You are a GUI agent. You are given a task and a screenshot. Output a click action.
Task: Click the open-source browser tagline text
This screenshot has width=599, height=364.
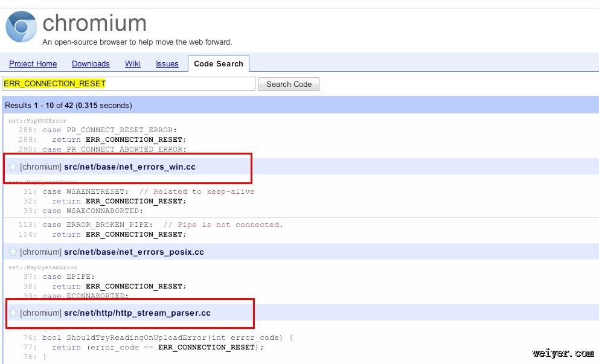[x=137, y=42]
